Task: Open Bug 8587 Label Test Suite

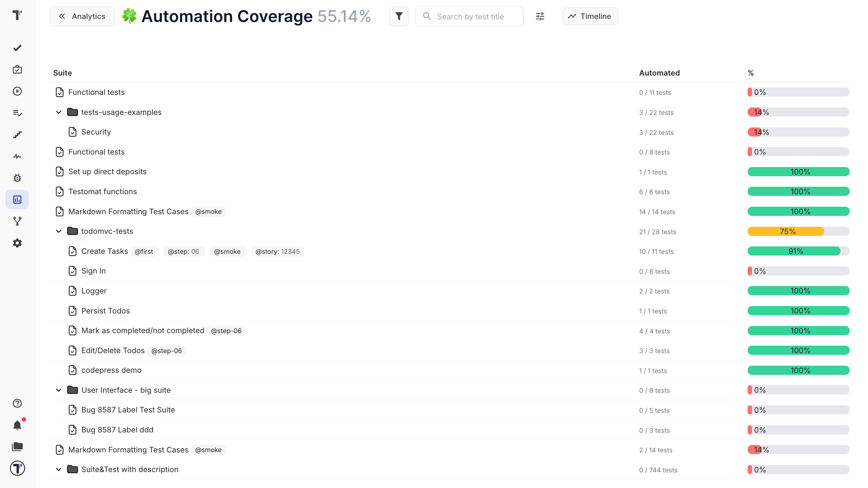Action: tap(128, 410)
